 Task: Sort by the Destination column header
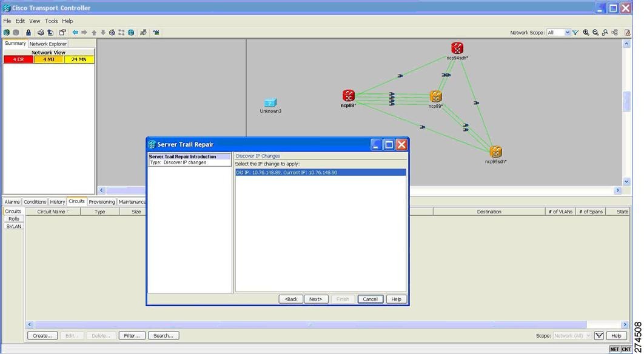click(x=489, y=212)
